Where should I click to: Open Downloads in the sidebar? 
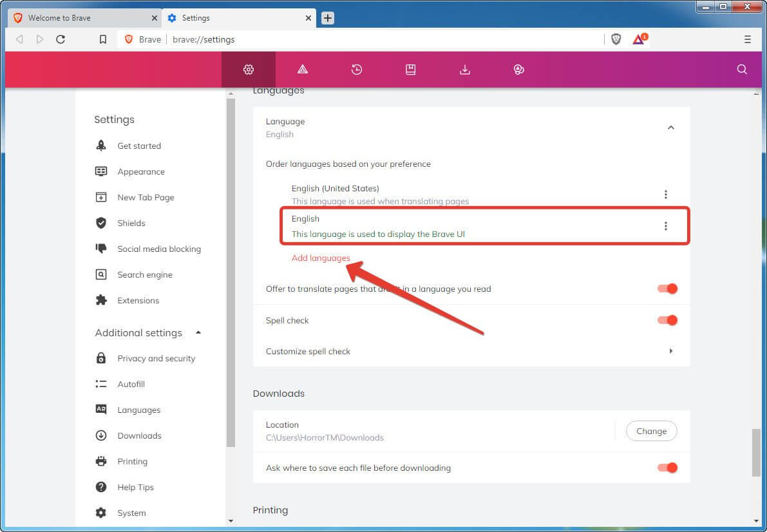[x=139, y=435]
